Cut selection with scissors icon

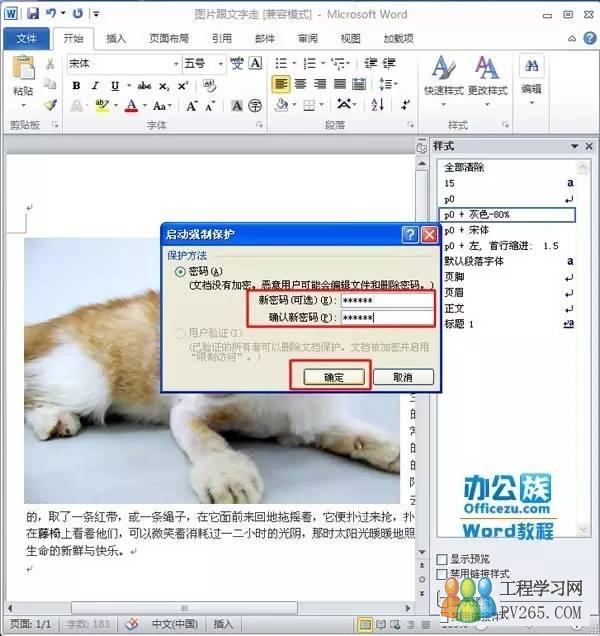50,64
